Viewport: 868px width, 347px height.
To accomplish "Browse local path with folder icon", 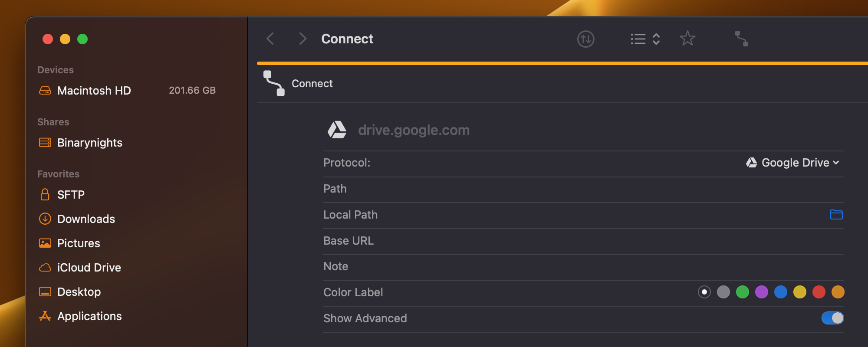I will [836, 215].
